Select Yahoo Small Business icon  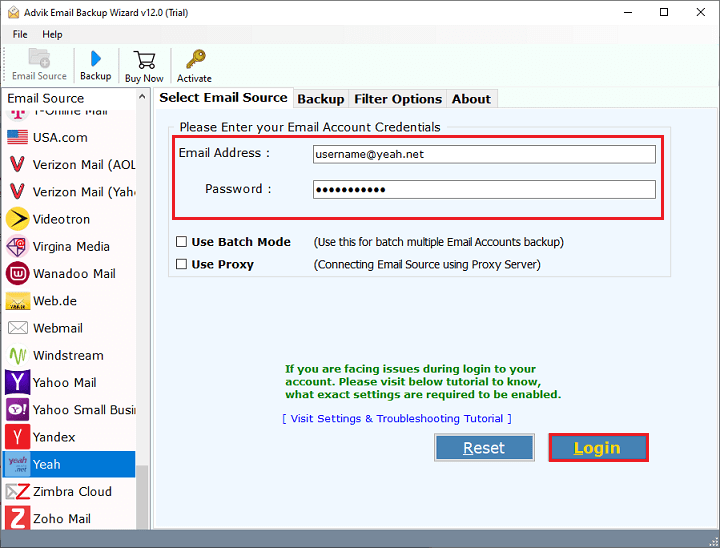click(17, 410)
